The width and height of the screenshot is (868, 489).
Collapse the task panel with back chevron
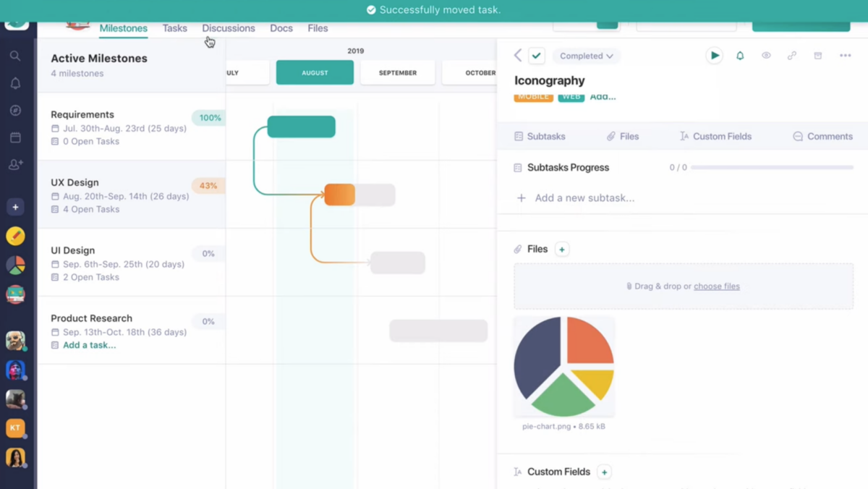[x=518, y=56]
